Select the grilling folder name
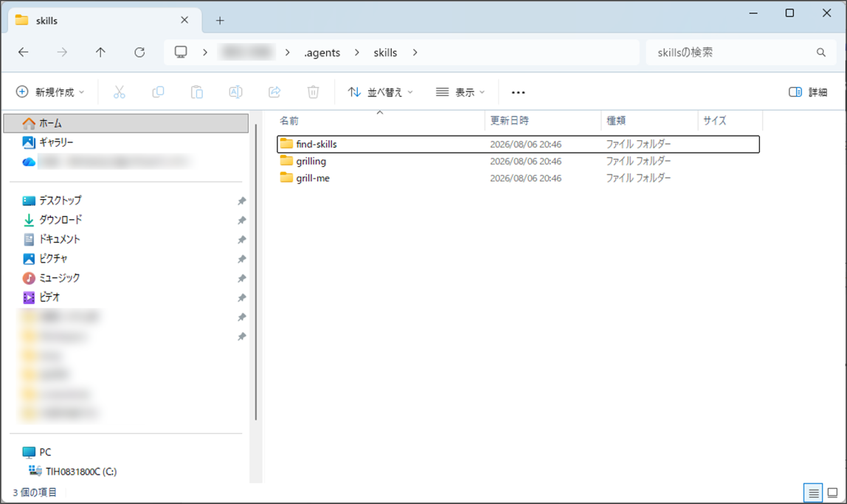Screen dimensions: 847x504 click(311, 161)
